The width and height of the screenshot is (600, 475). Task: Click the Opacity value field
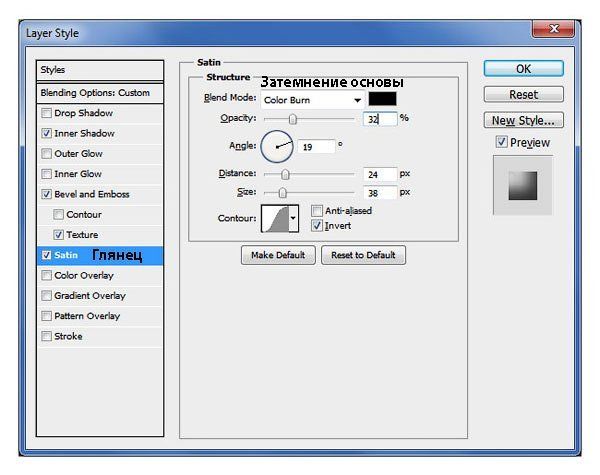(x=380, y=119)
